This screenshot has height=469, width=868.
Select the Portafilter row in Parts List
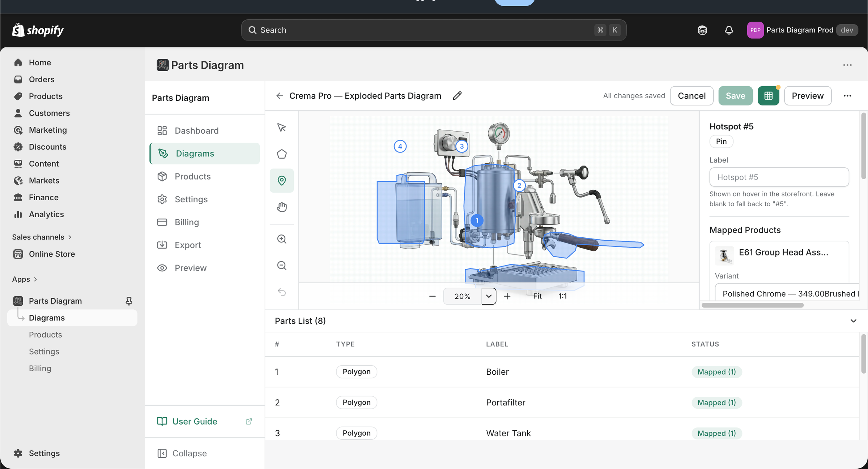(562, 403)
